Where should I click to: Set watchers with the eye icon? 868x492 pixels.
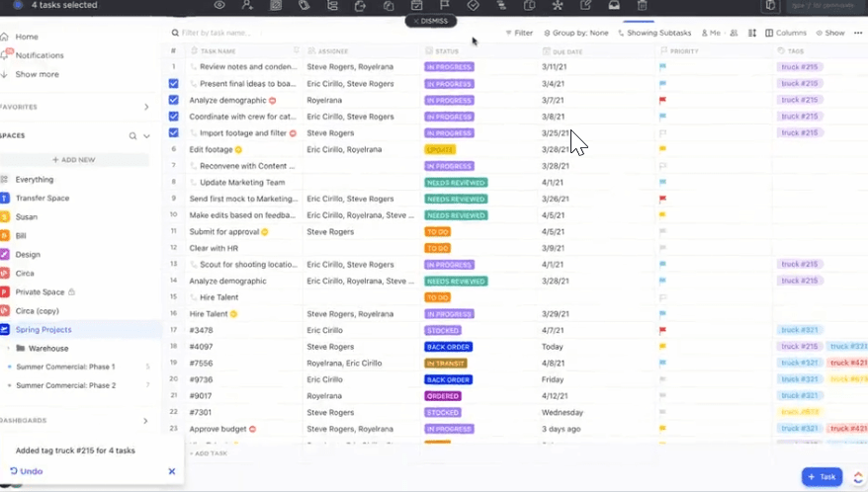[x=219, y=6]
